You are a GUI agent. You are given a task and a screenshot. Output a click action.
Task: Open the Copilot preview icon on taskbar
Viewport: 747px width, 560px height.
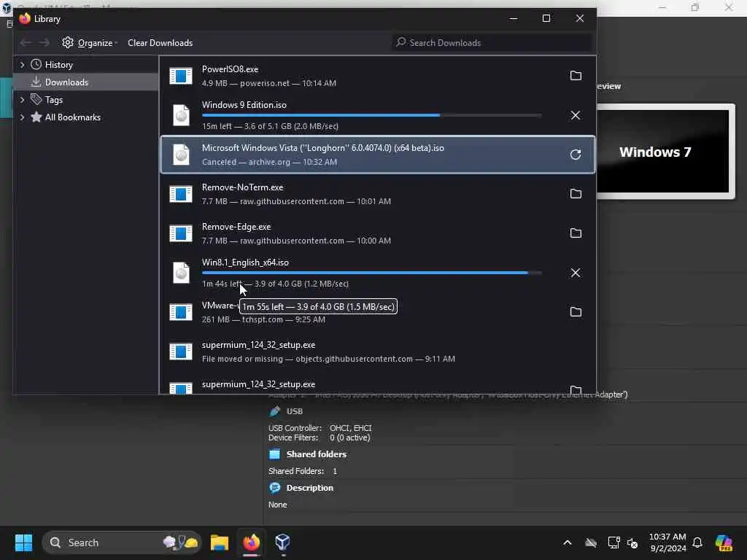(x=724, y=542)
